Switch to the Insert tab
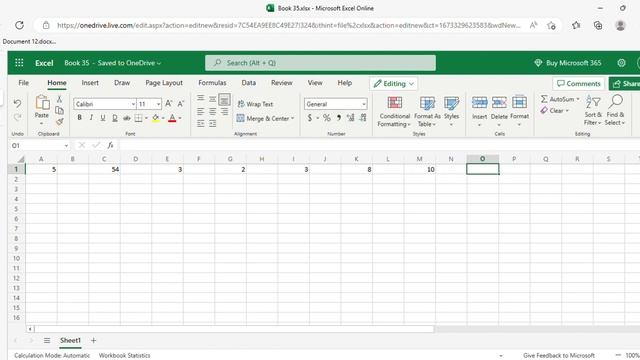640x360 pixels. tap(90, 83)
